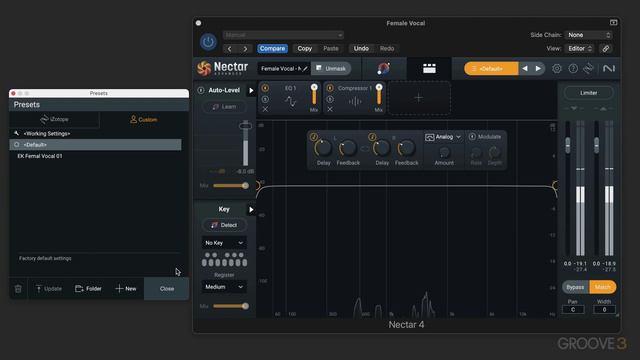Image resolution: width=640 pixels, height=360 pixels.
Task: Adjust the Compressor 1 Mix slider
Action: pyautogui.click(x=379, y=95)
